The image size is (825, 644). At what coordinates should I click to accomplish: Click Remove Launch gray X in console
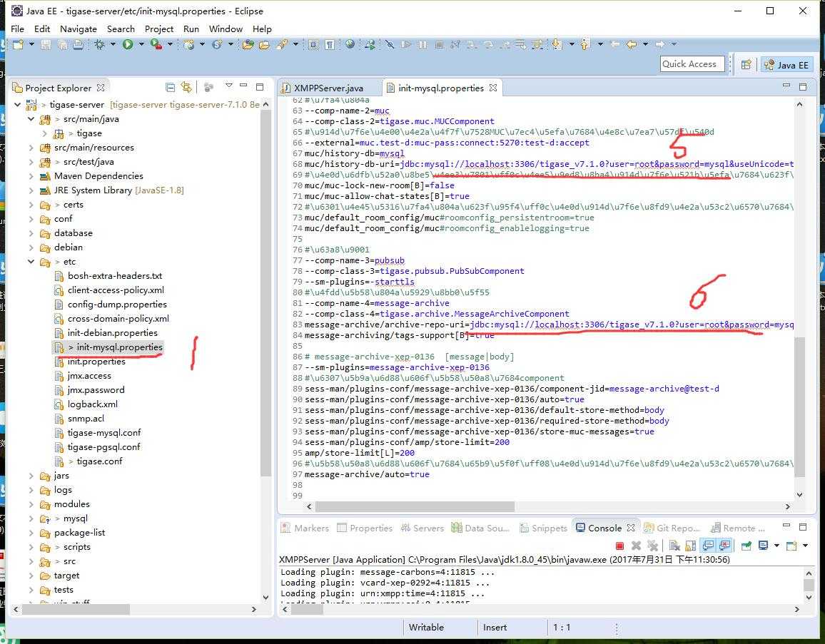[636, 546]
